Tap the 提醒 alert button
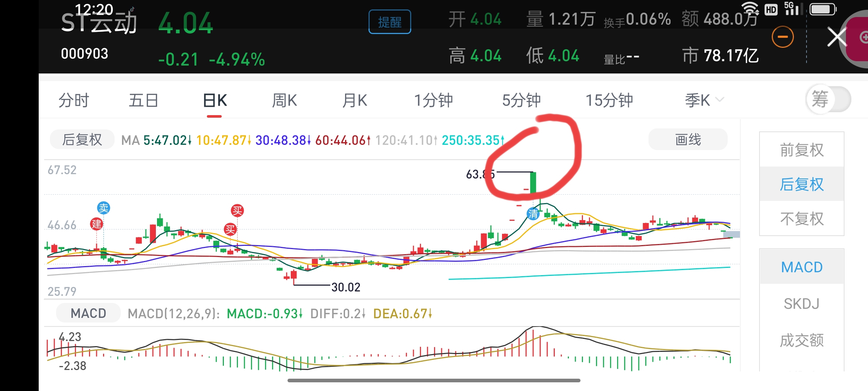Viewport: 868px width, 391px height. click(x=390, y=22)
